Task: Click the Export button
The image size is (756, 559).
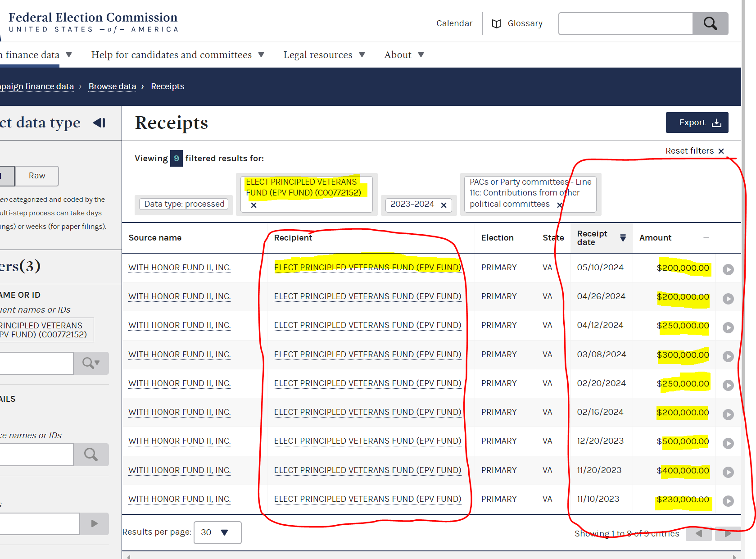Action: (697, 123)
